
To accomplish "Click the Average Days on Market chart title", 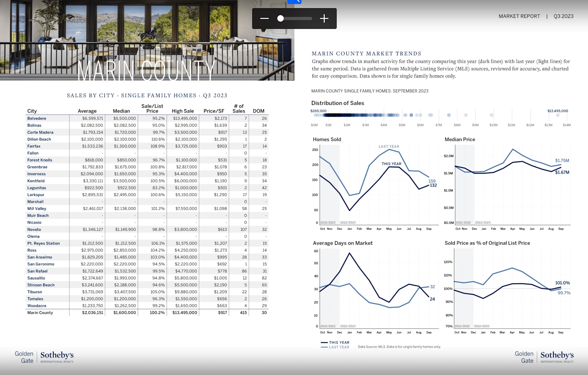I will coord(342,243).
